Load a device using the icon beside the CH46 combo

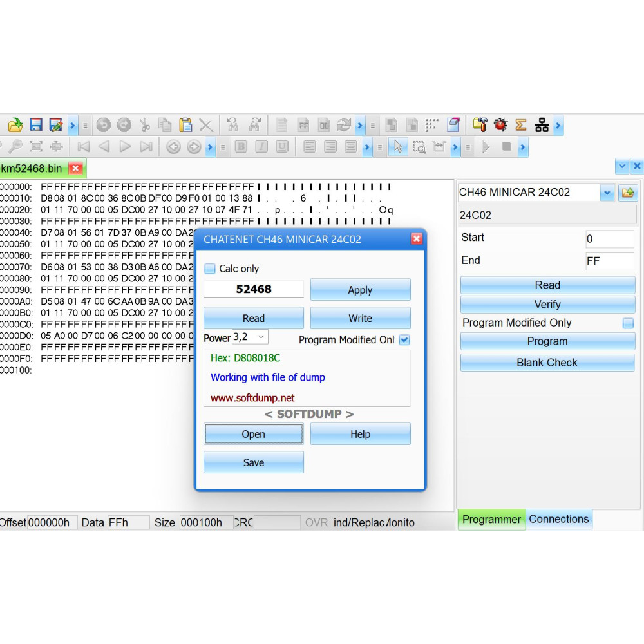point(627,192)
